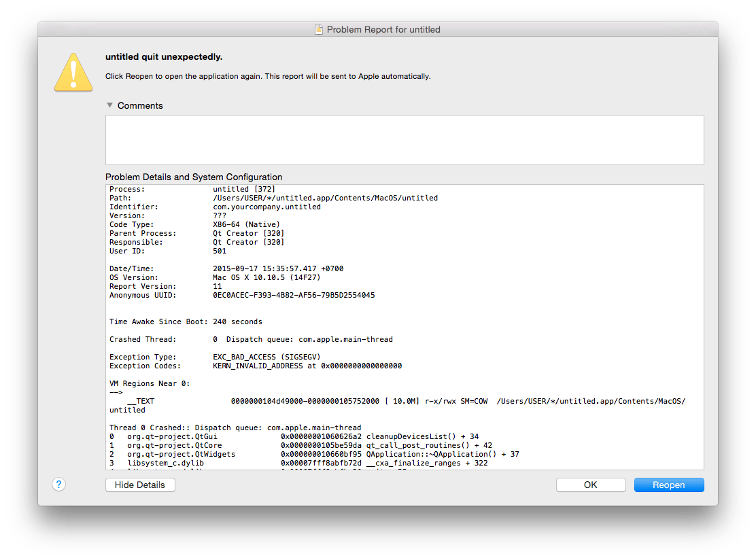Click the "Problem Report for untitled" window title
Image resolution: width=756 pixels, height=560 pixels.
[x=383, y=29]
